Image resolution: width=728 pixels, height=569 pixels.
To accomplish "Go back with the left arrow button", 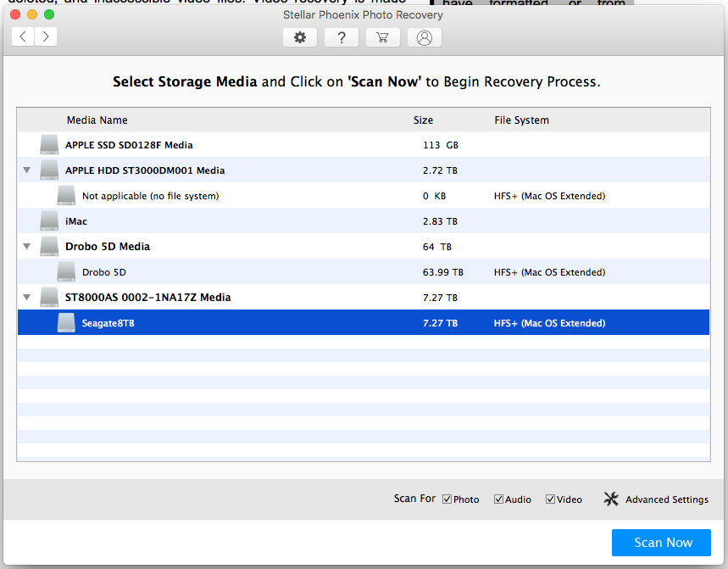I will tap(23, 36).
